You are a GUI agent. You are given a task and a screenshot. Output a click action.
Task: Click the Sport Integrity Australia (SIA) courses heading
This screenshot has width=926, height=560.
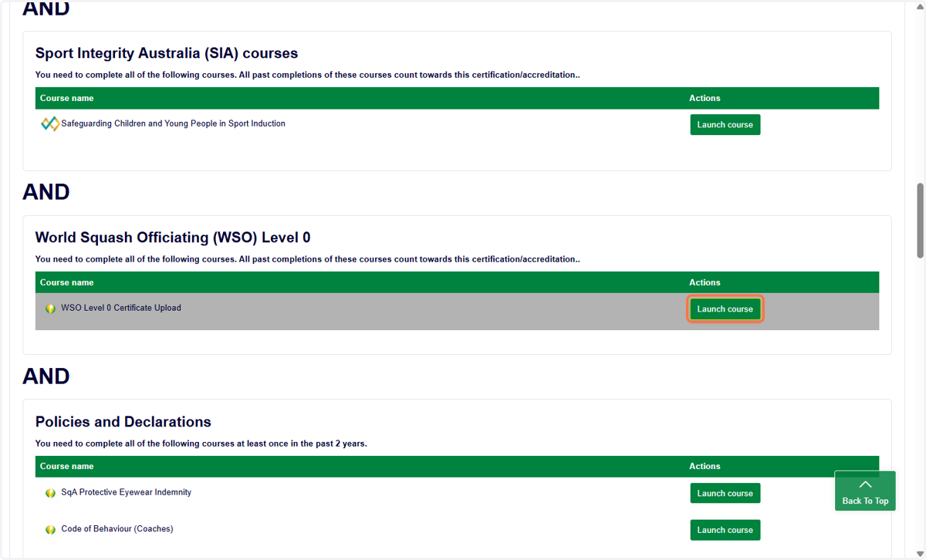pos(167,53)
